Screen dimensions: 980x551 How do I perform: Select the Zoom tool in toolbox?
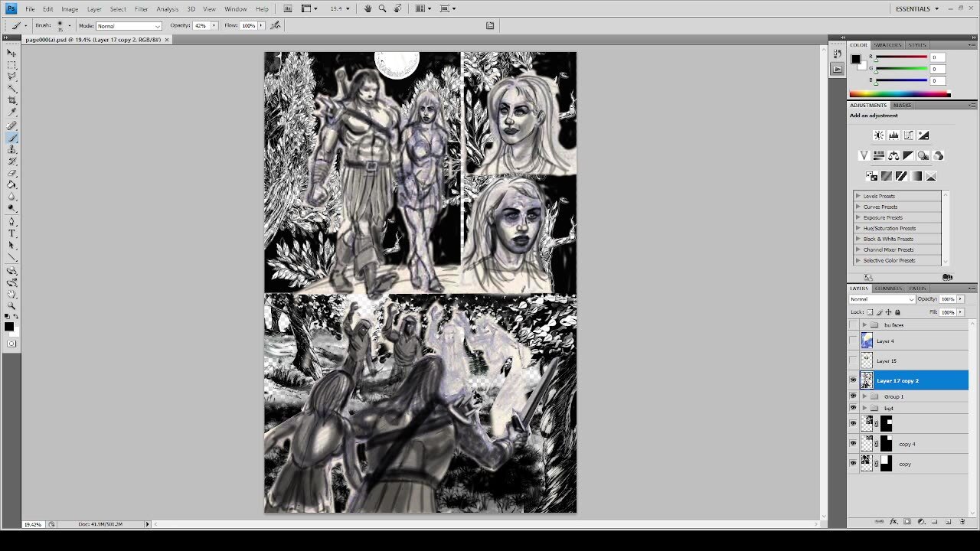click(x=11, y=305)
